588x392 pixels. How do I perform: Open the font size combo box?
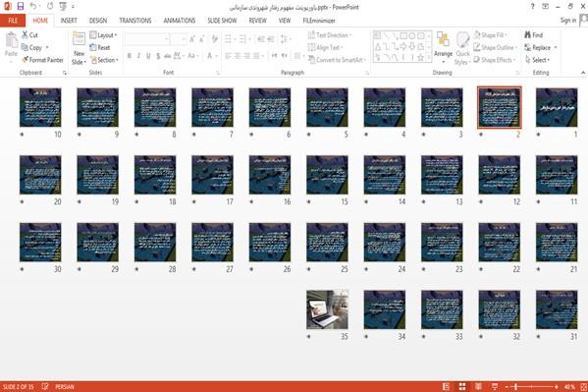pos(178,38)
